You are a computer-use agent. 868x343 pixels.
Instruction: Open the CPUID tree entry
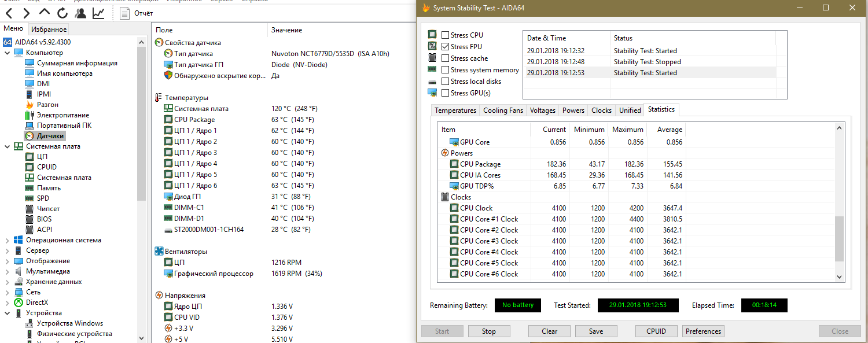(47, 167)
